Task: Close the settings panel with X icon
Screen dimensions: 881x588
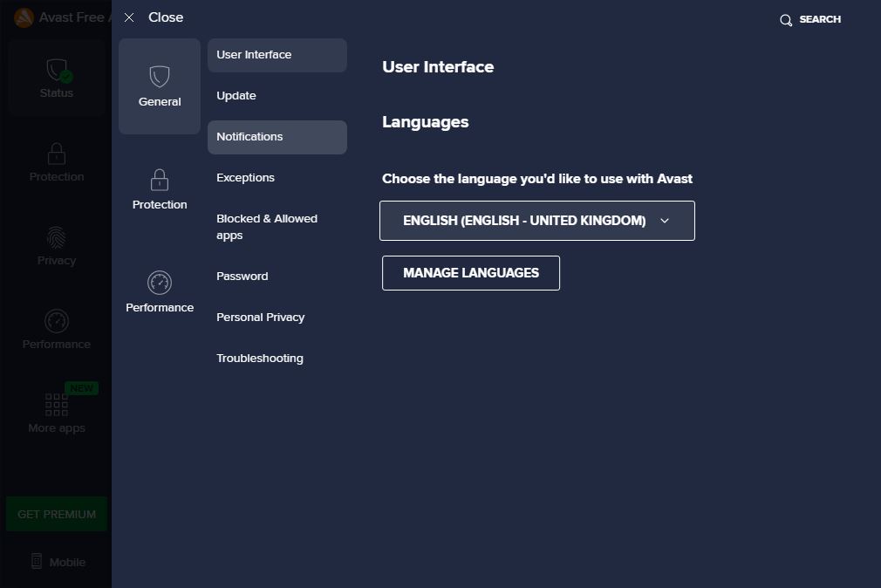Action: [129, 17]
